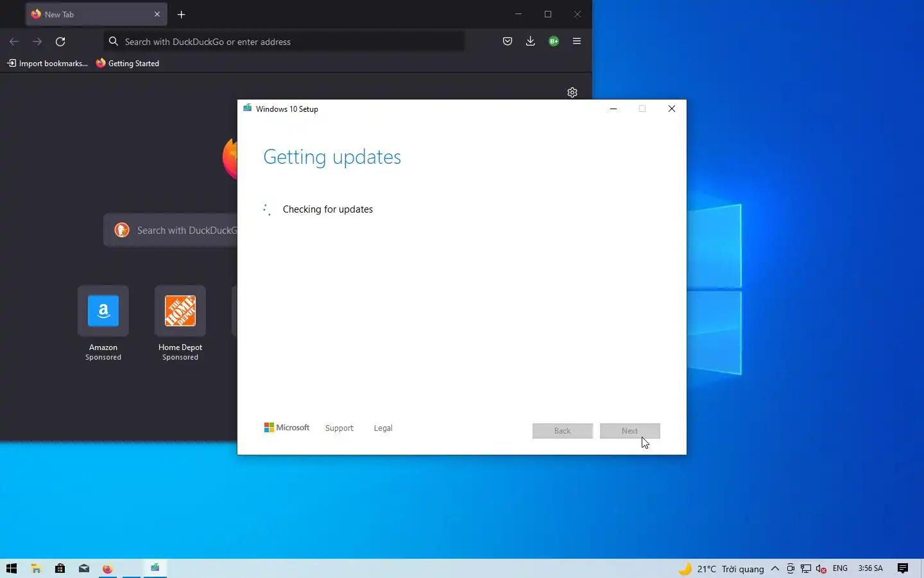Close the Windows 10 Setup window
The image size is (924, 578).
pos(672,109)
